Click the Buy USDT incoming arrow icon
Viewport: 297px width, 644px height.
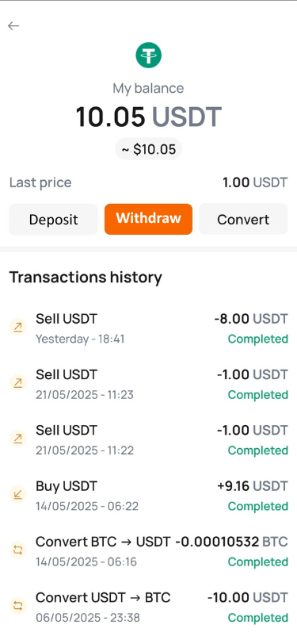pos(17,495)
